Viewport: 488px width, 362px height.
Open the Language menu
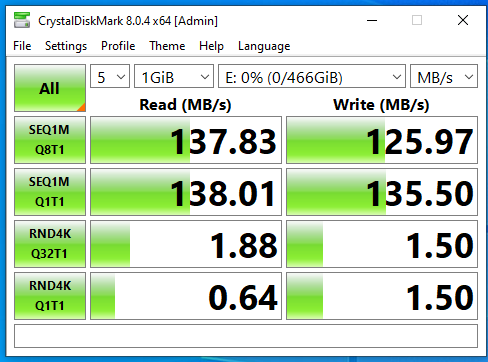[x=264, y=46]
